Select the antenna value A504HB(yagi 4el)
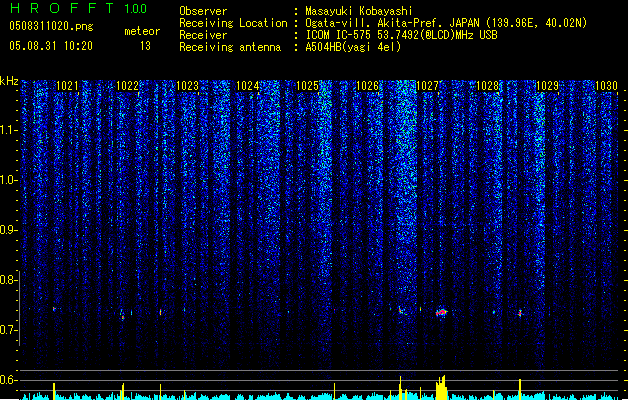629x400 pixels. pos(353,47)
